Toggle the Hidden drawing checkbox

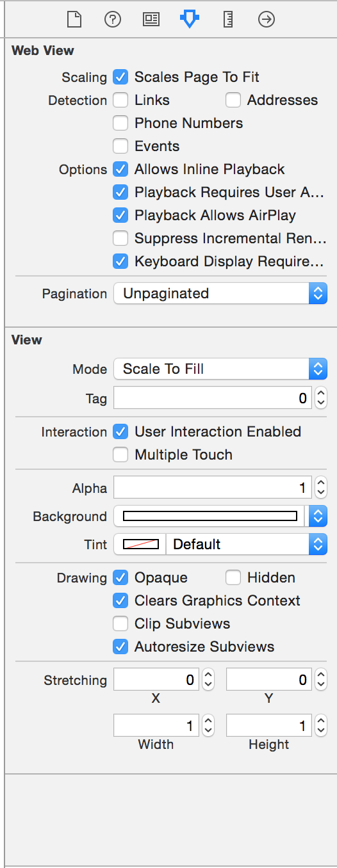233,577
